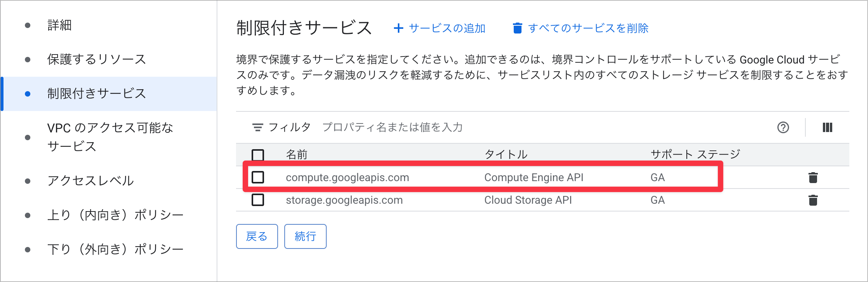Open 下り（外向き）ポリシー section

(115, 249)
